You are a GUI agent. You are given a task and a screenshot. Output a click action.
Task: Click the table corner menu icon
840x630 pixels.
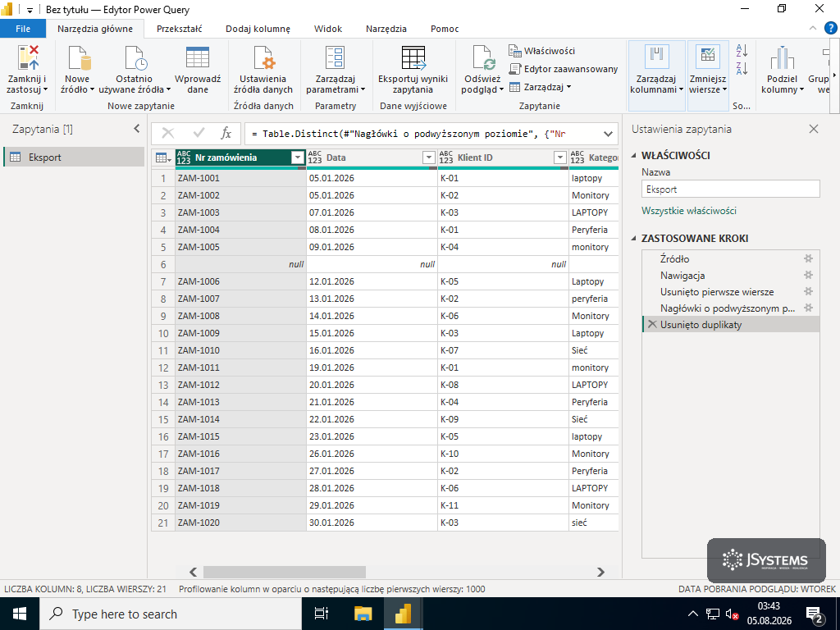163,157
